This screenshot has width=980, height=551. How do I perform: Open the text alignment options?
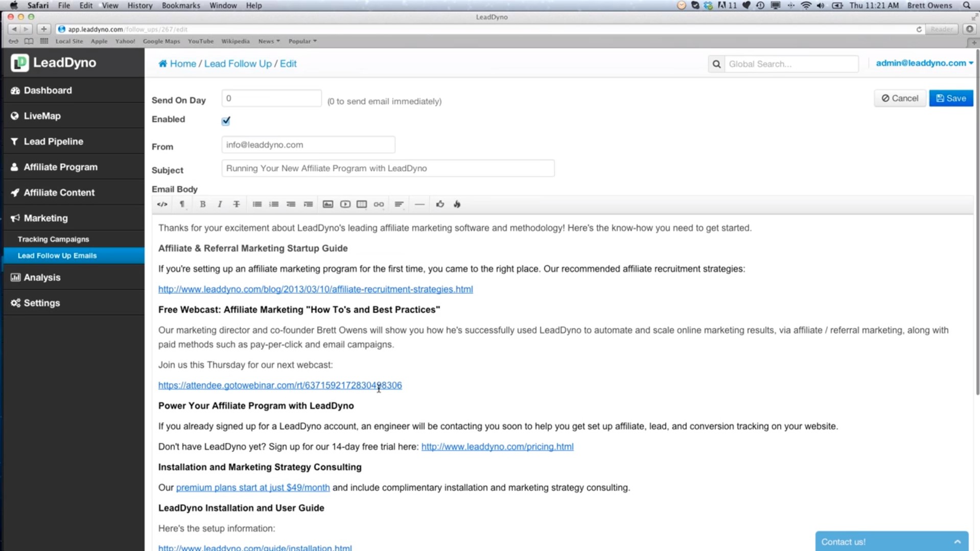click(x=399, y=204)
